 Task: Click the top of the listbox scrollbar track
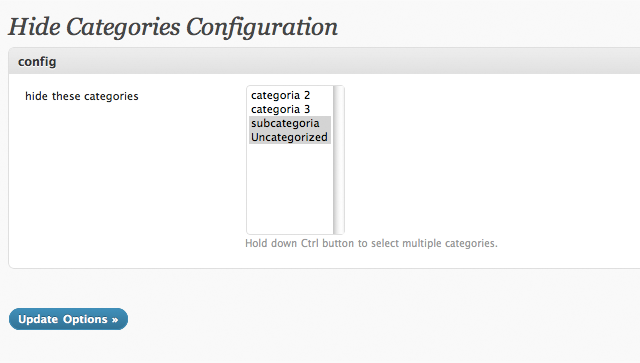[338, 92]
